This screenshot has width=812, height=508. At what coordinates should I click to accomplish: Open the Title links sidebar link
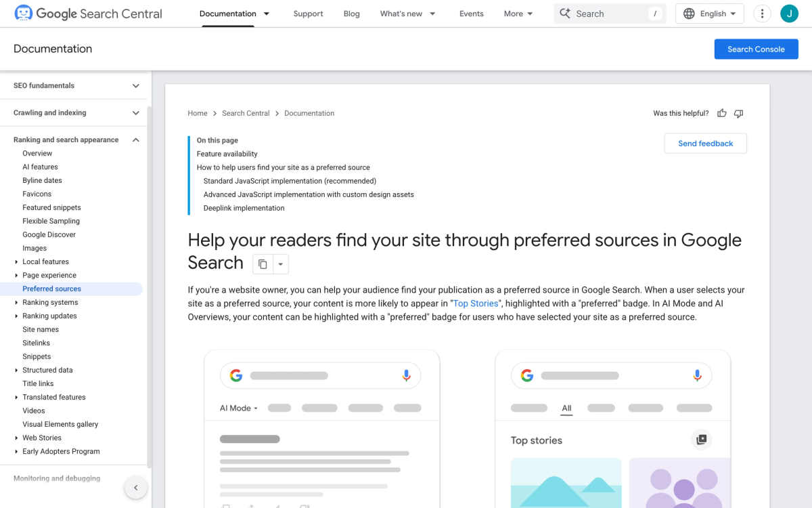pos(38,383)
